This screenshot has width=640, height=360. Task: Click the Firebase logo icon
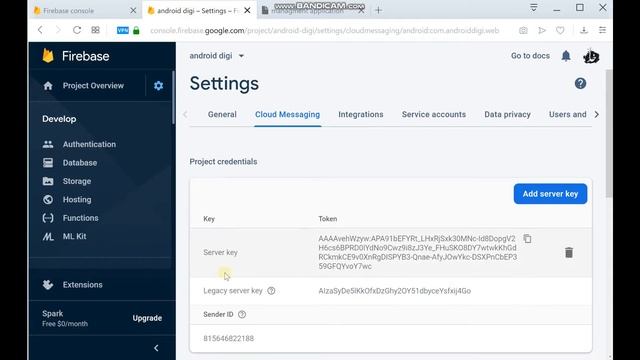coord(48,56)
